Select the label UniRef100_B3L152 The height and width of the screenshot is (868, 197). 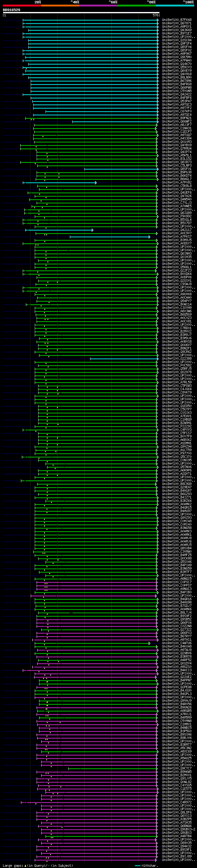pyautogui.click(x=177, y=159)
